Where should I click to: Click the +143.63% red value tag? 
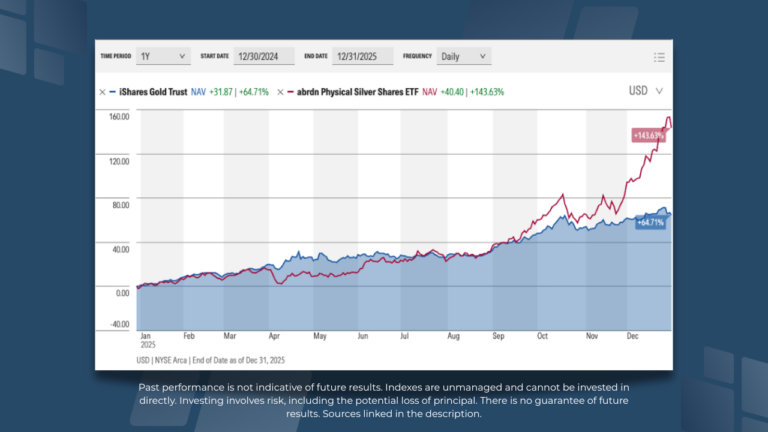650,134
